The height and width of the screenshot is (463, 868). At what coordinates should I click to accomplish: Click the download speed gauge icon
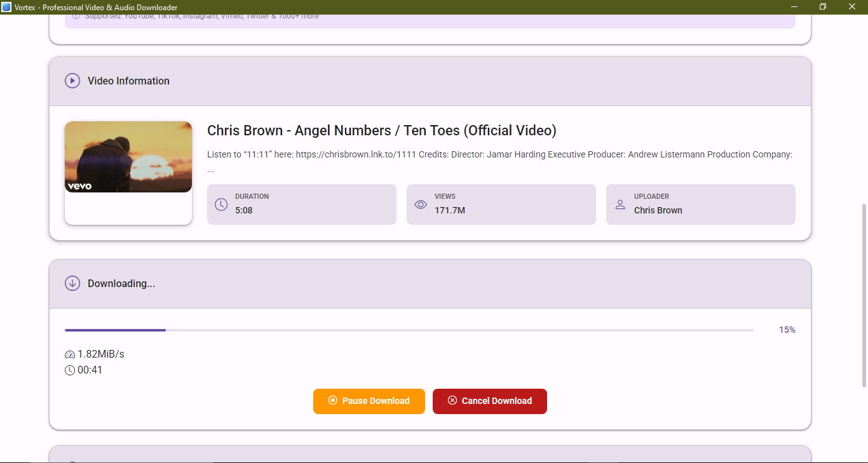[x=70, y=354]
